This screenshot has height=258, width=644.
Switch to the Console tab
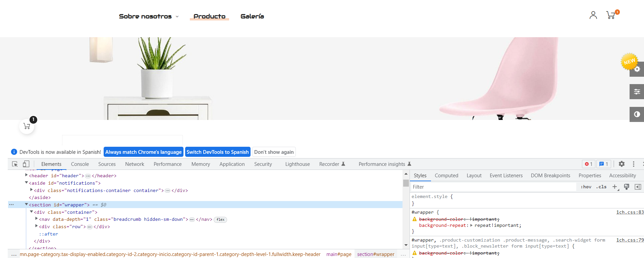(x=80, y=164)
